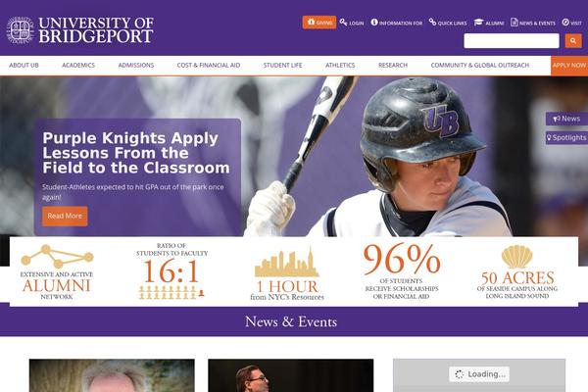Expand the Student Life menu
588x392 pixels.
tap(283, 66)
